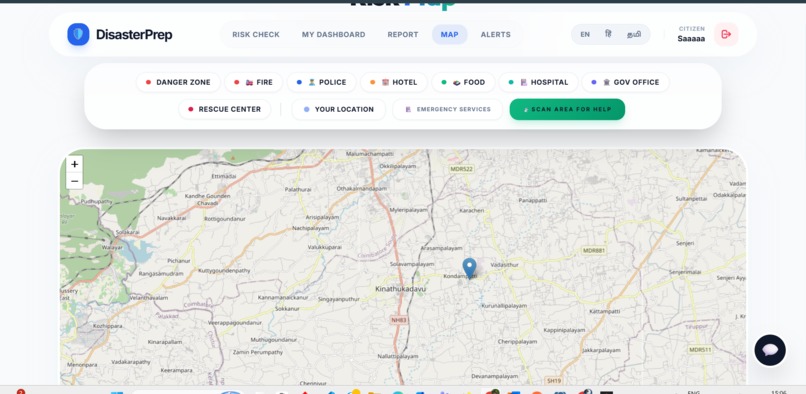Toggle the Gov Office filter
The image size is (806, 394).
click(626, 82)
